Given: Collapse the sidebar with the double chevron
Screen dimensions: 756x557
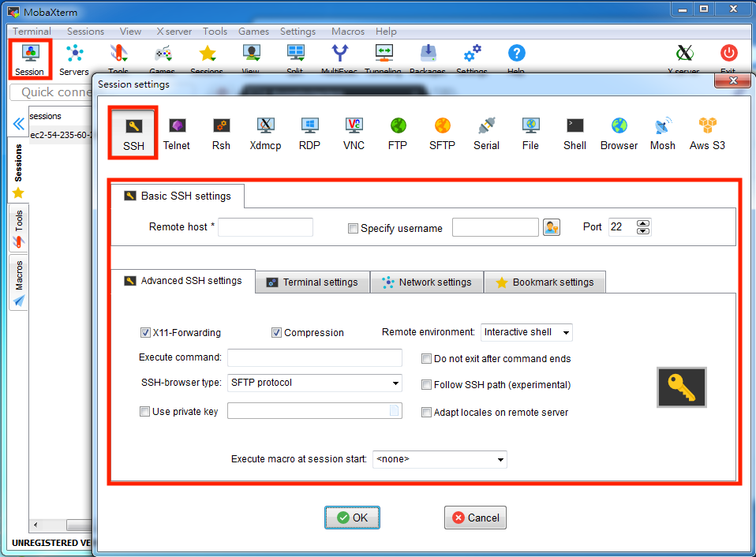Looking at the screenshot, I should [18, 124].
